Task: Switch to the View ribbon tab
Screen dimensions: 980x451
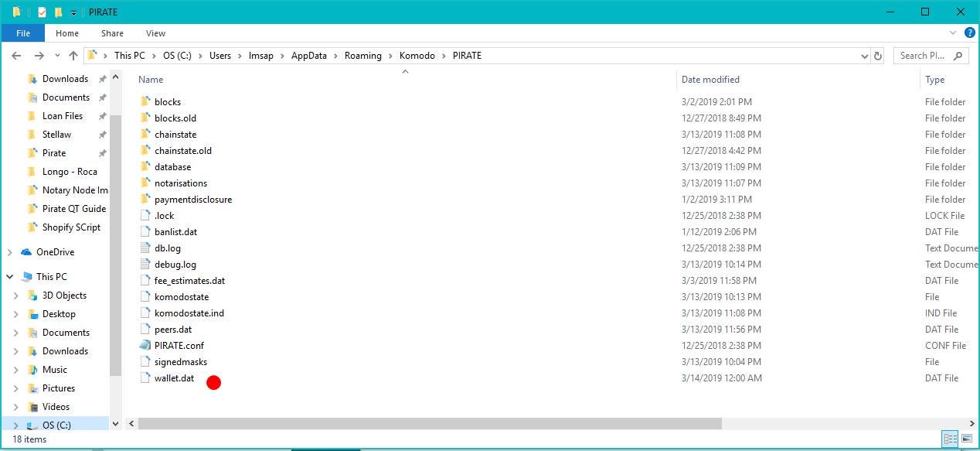Action: [x=155, y=33]
